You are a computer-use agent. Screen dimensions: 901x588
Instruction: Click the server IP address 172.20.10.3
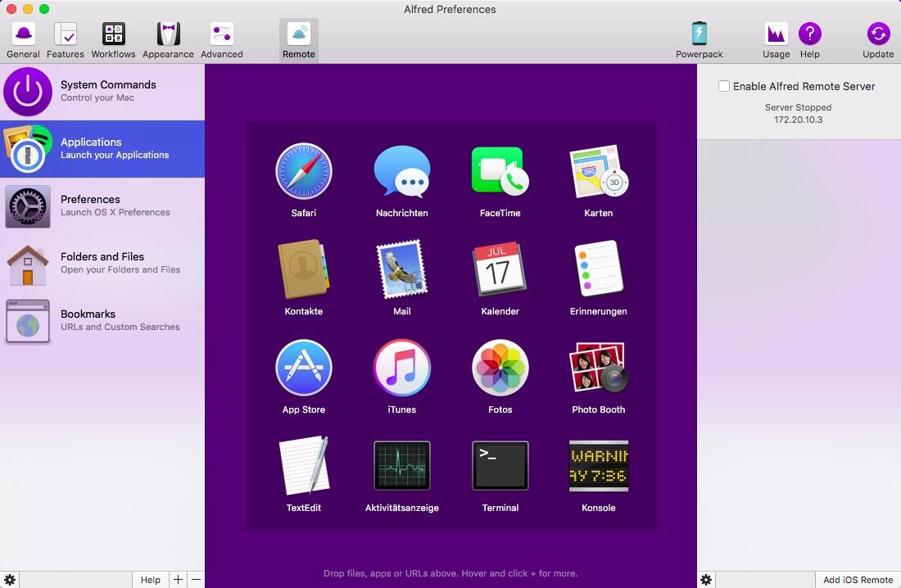click(798, 120)
